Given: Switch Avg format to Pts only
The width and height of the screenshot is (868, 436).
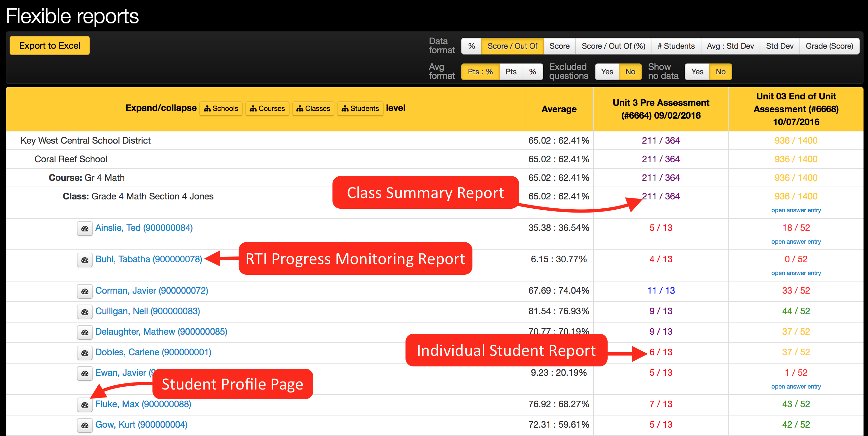Looking at the screenshot, I should tap(511, 72).
